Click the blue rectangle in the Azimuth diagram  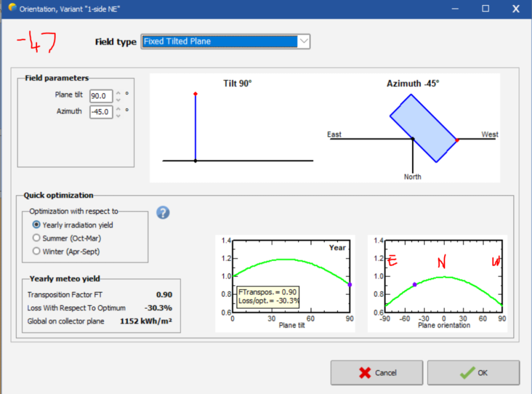tap(423, 128)
